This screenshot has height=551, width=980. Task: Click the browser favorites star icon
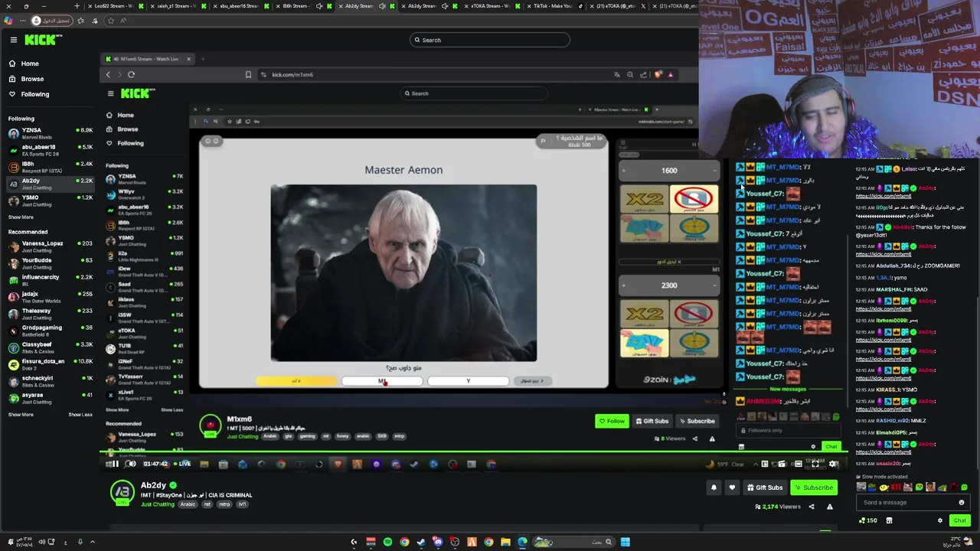[110, 21]
